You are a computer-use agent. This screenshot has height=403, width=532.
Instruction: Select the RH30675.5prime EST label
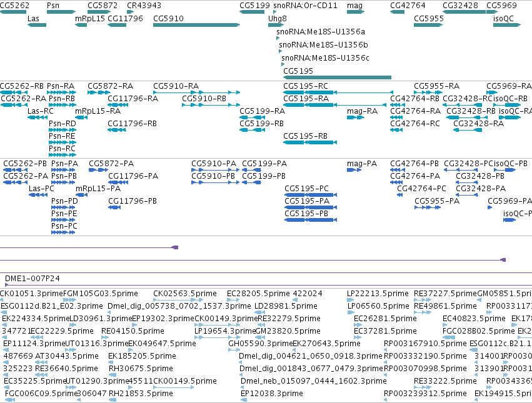click(141, 369)
